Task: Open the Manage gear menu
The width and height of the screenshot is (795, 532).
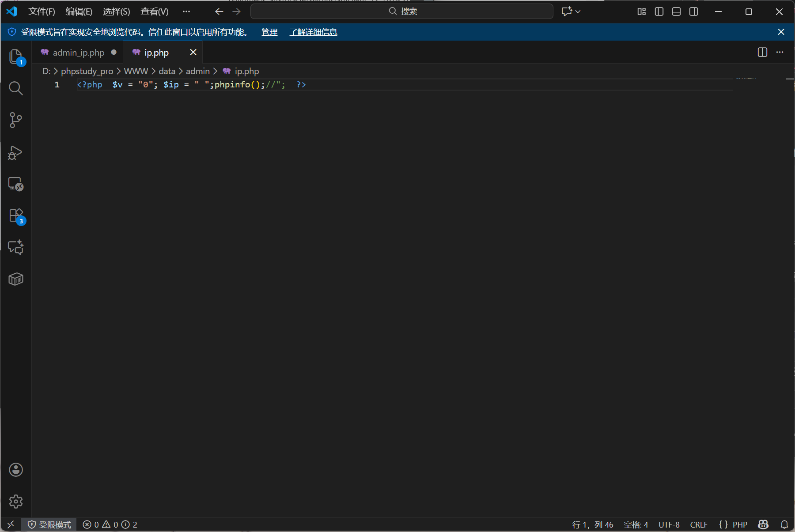Action: pyautogui.click(x=16, y=502)
